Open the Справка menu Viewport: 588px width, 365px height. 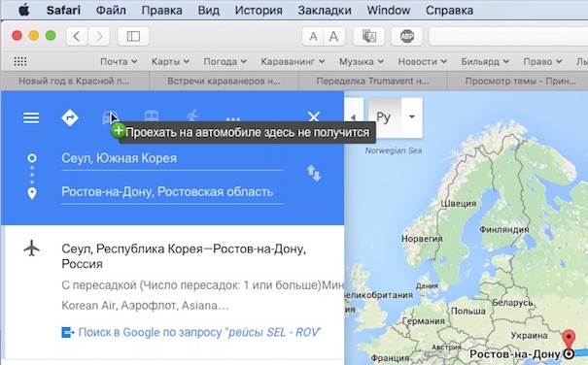pyautogui.click(x=449, y=10)
